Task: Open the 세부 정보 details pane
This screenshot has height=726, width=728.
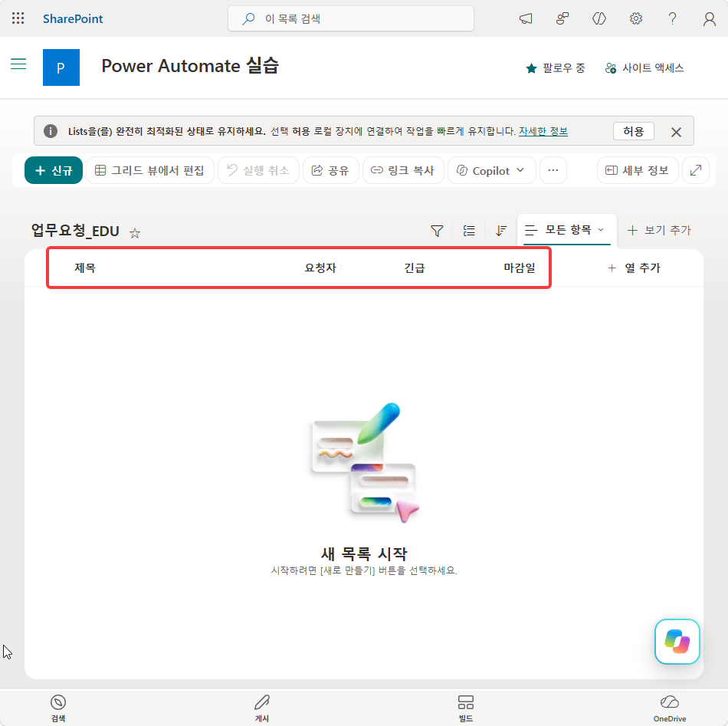Action: [638, 170]
